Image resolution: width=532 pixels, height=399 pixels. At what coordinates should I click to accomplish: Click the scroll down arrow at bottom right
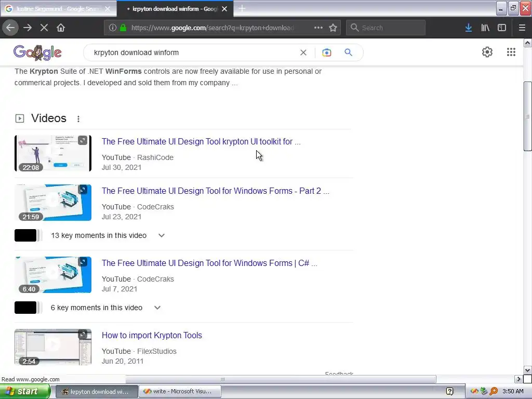point(528,370)
